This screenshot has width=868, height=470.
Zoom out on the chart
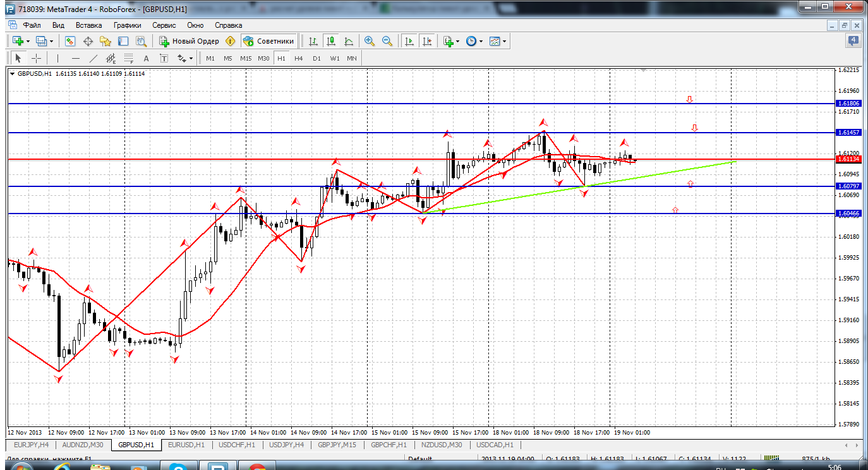(387, 41)
